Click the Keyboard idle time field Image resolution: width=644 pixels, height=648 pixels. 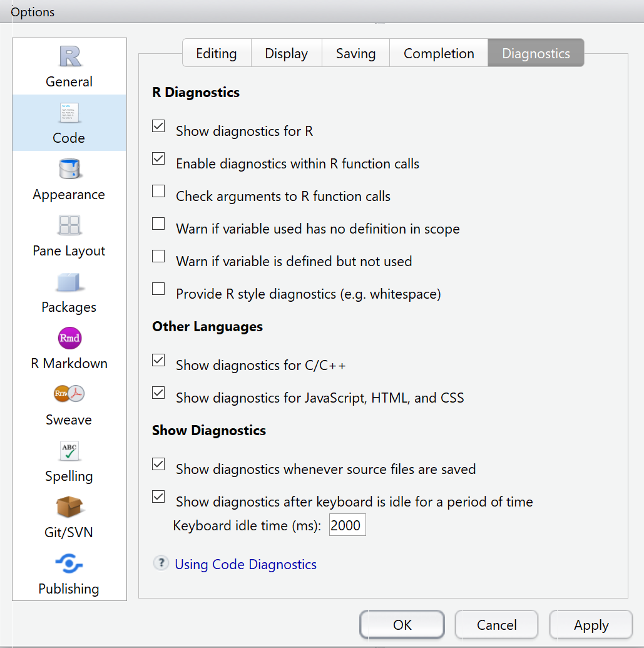[347, 525]
